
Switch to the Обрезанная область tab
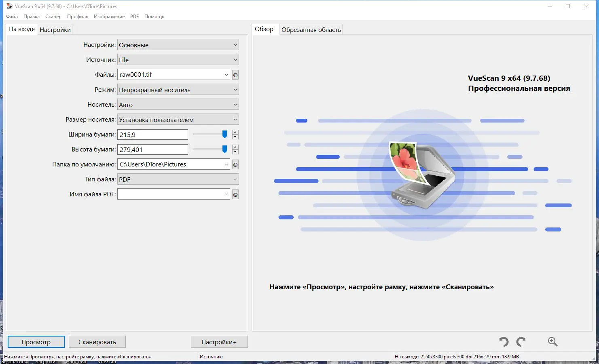click(x=311, y=29)
